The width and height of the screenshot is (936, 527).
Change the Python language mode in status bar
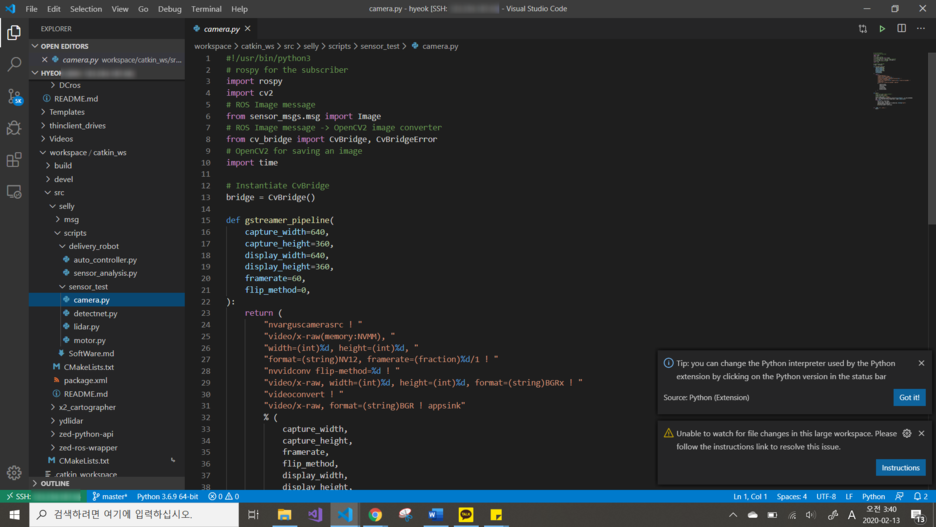pyautogui.click(x=873, y=497)
